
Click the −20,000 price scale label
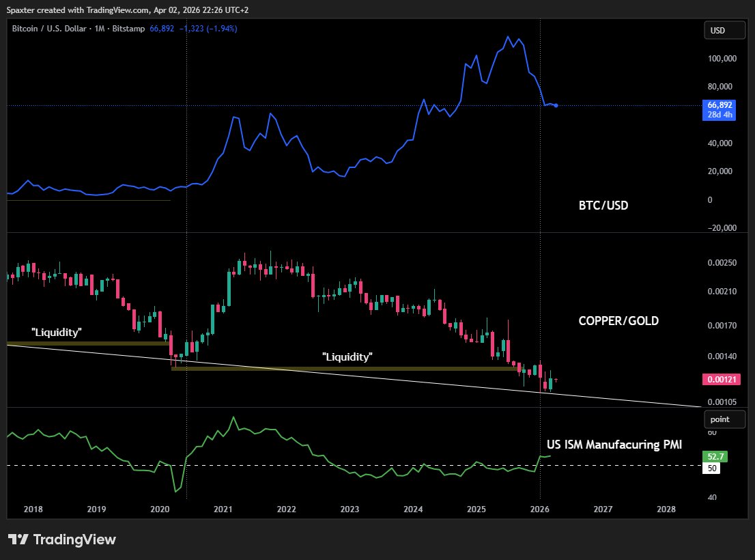[722, 228]
